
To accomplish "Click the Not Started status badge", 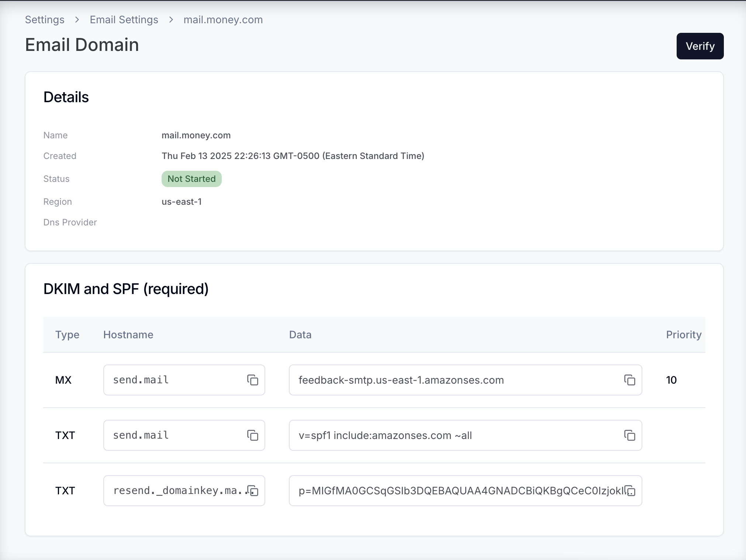I will (x=191, y=179).
